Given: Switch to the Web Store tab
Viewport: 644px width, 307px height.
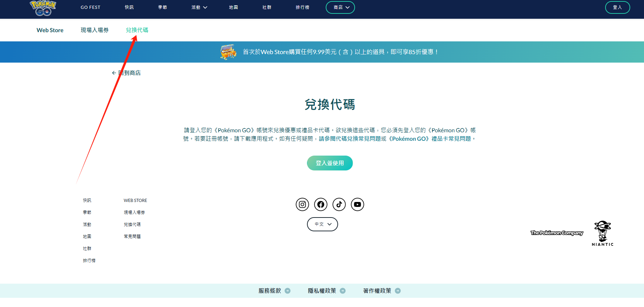Looking at the screenshot, I should tap(50, 30).
